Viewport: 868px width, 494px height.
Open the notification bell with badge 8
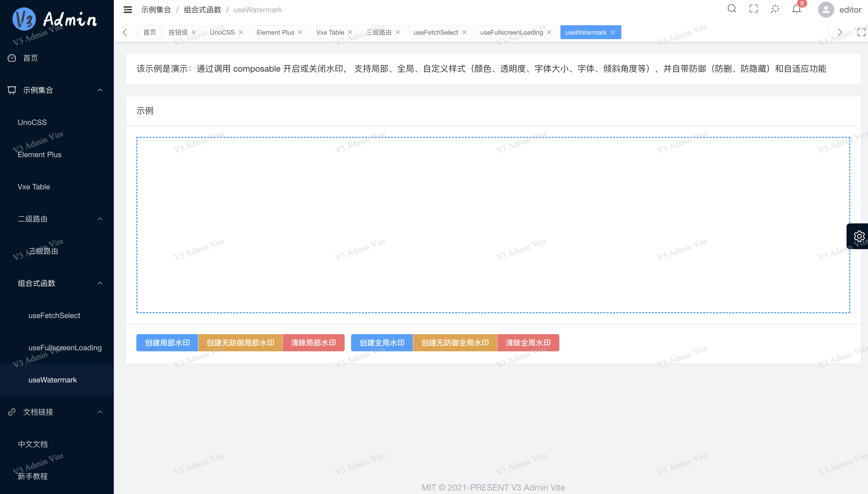[x=796, y=9]
